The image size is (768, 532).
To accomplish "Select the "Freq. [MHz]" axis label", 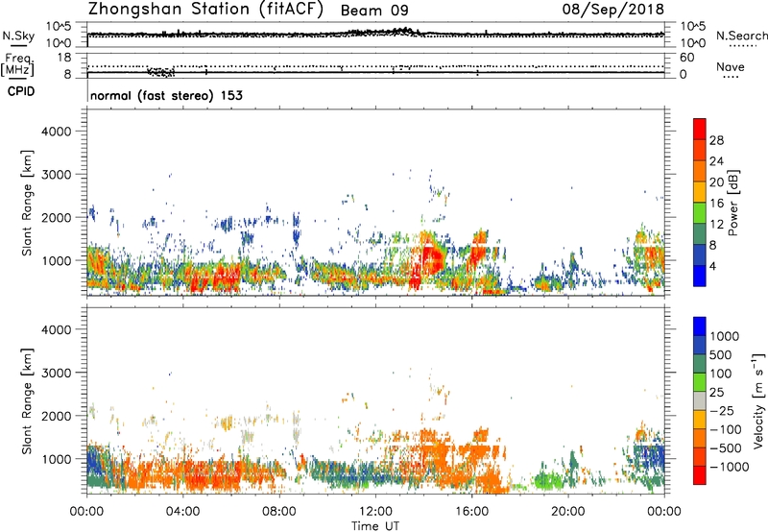I will (x=17, y=64).
